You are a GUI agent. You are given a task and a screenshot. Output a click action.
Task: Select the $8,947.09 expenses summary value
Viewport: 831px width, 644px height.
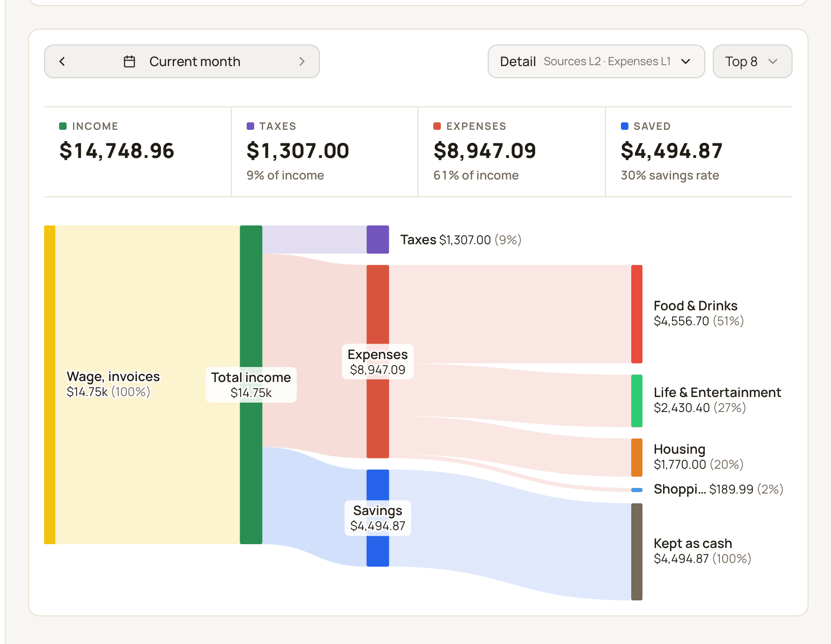[x=484, y=151]
